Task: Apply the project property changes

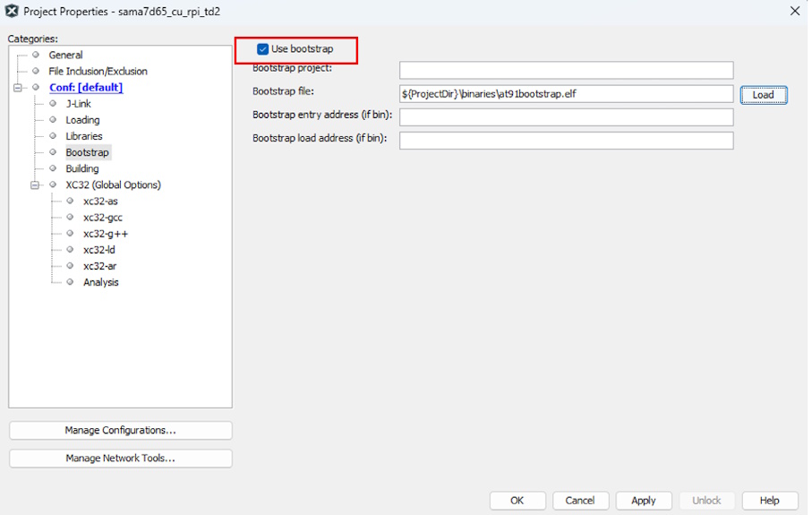Action: 643,501
